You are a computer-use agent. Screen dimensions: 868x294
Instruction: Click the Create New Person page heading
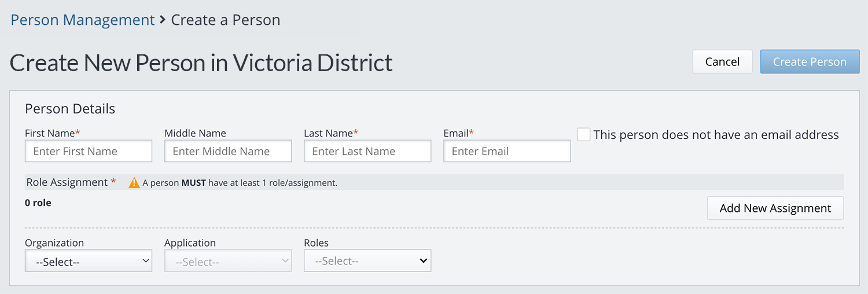[x=201, y=63]
